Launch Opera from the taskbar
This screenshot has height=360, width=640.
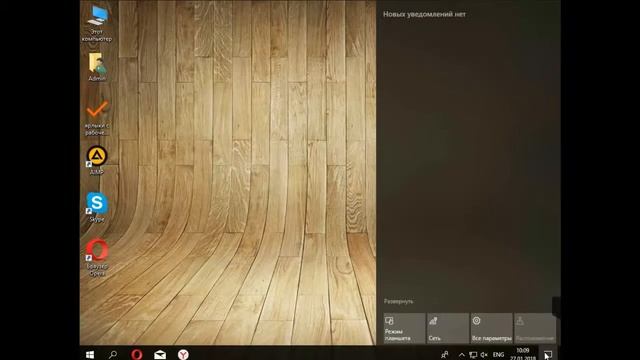pyautogui.click(x=137, y=354)
